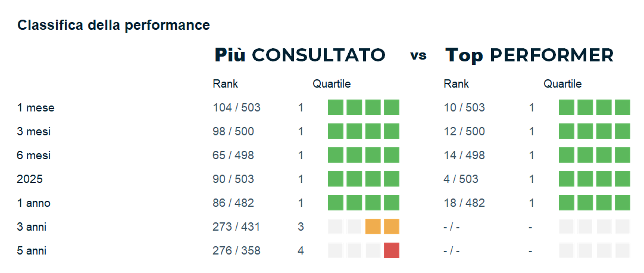Click the first green square for Più Consultato 1 mese
The image size is (644, 273).
coord(336,108)
